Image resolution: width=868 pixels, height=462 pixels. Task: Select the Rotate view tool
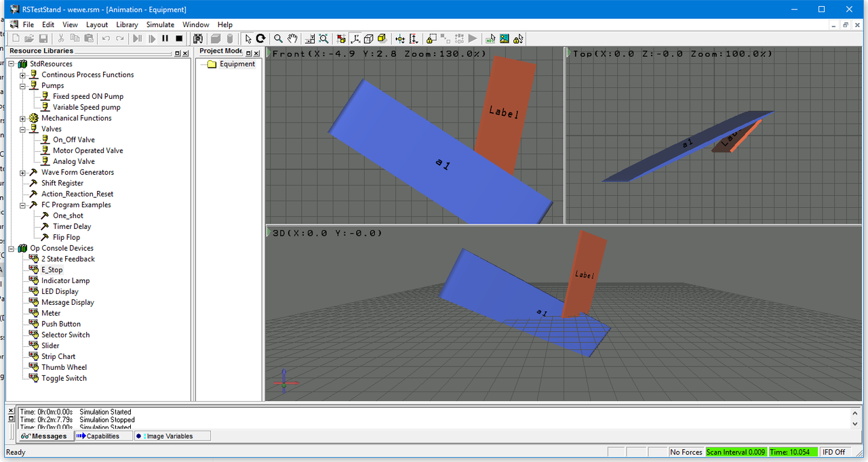coord(260,39)
